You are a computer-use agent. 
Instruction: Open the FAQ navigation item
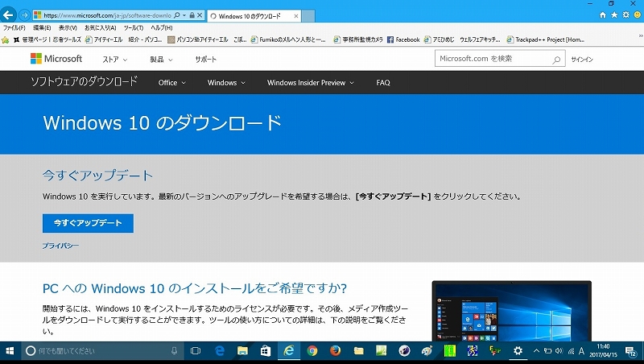[x=383, y=83]
